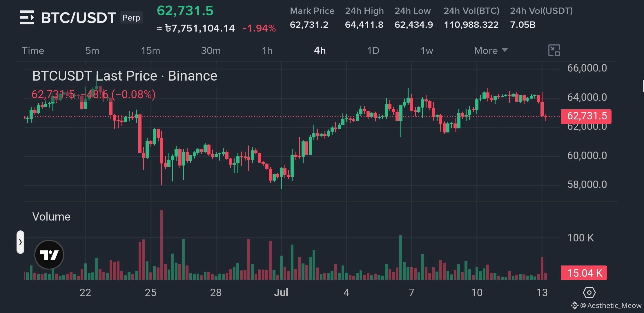Image resolution: width=644 pixels, height=313 pixels.
Task: Switch to the 1D interval
Action: point(373,50)
